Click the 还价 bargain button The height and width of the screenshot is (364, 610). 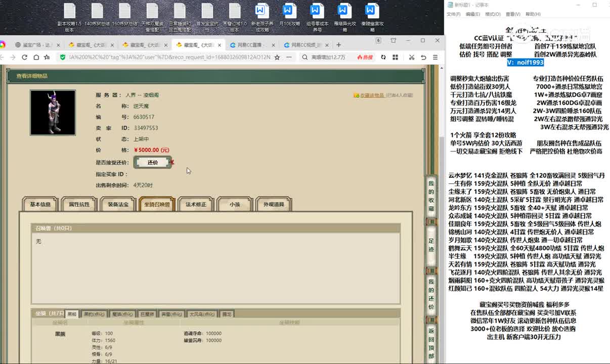(x=153, y=162)
